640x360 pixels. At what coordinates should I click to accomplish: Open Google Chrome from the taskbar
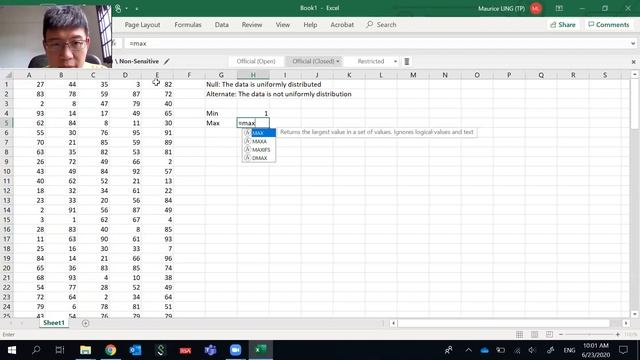(110, 350)
